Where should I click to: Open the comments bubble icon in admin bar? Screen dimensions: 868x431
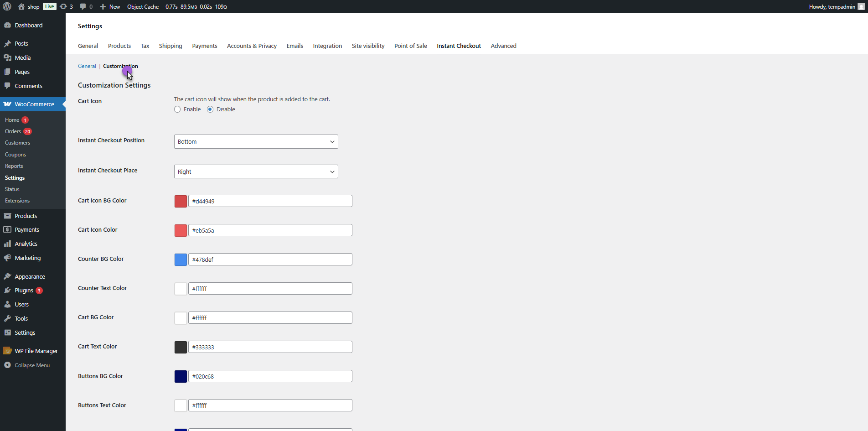[x=83, y=6]
